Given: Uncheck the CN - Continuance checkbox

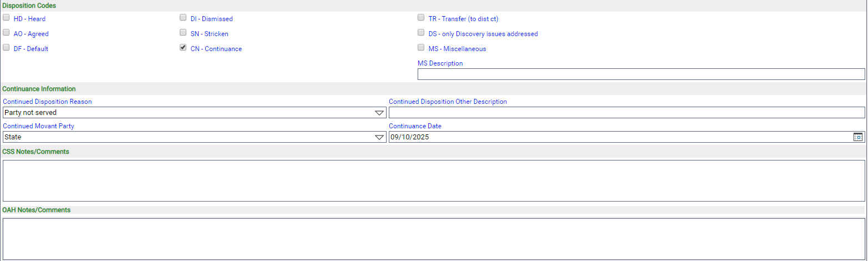Looking at the screenshot, I should click(x=183, y=48).
